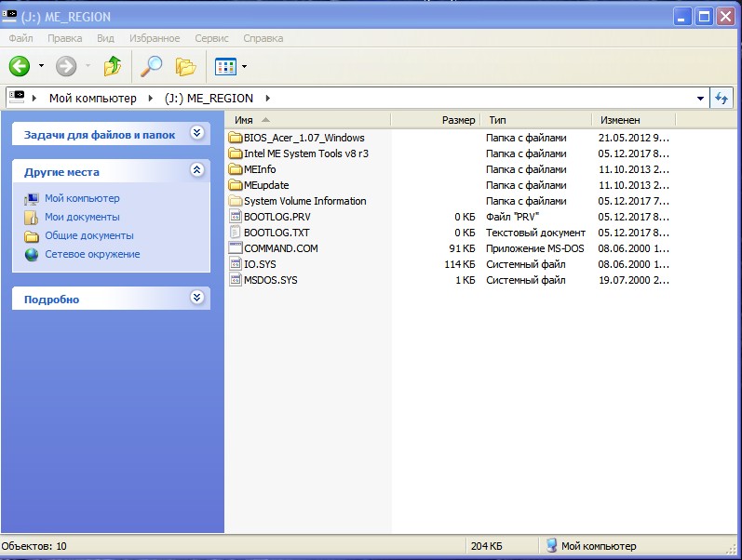The height and width of the screenshot is (560, 742).
Task: Click the 21.05.2012 date cell
Action: [634, 138]
